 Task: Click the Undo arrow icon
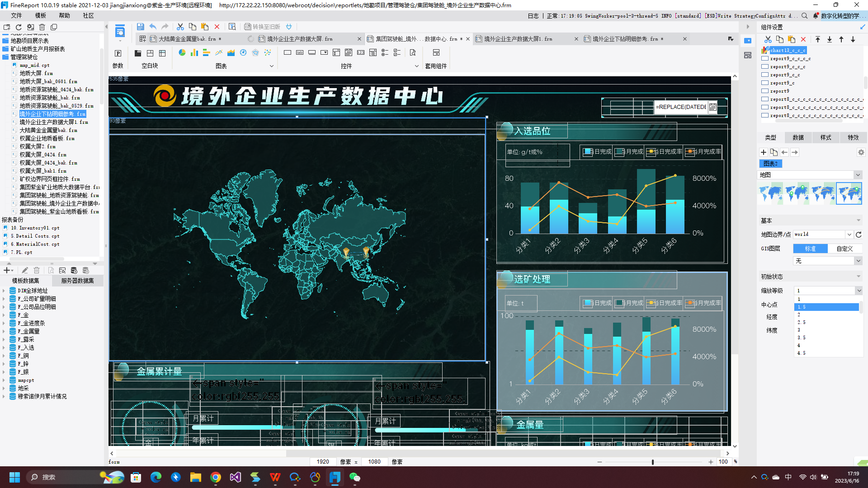pos(153,27)
